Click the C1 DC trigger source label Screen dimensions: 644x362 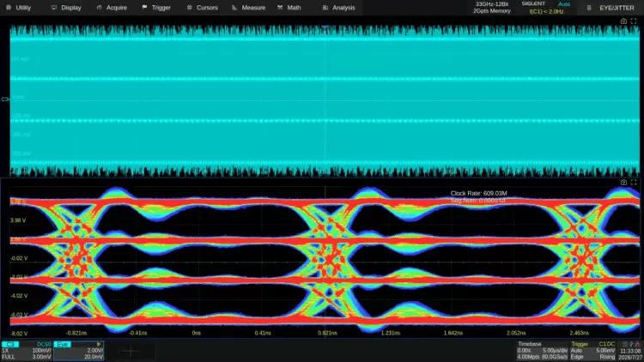[x=606, y=344]
